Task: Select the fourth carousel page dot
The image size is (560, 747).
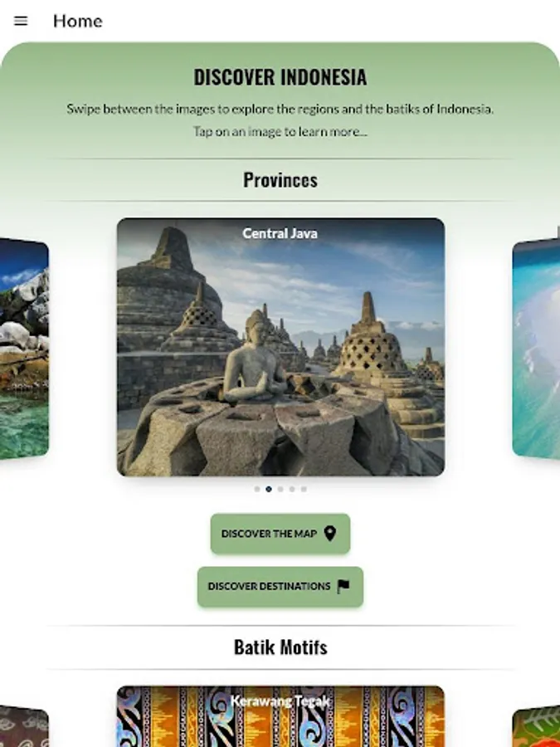Action: click(292, 489)
